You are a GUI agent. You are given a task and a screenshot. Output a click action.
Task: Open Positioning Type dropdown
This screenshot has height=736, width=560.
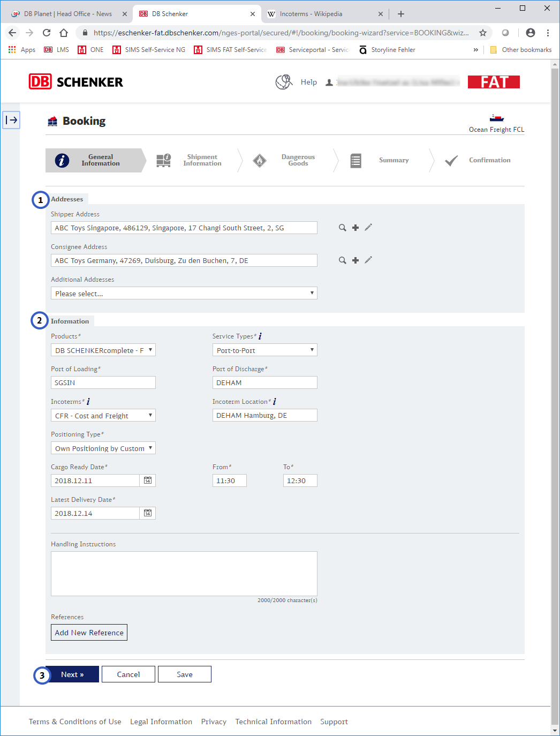tap(103, 448)
